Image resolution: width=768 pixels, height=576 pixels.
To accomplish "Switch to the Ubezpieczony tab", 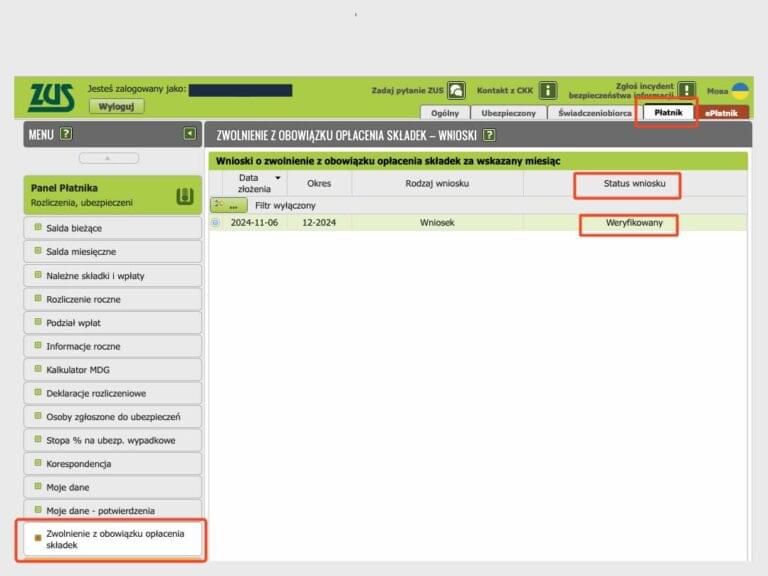I will 508,113.
